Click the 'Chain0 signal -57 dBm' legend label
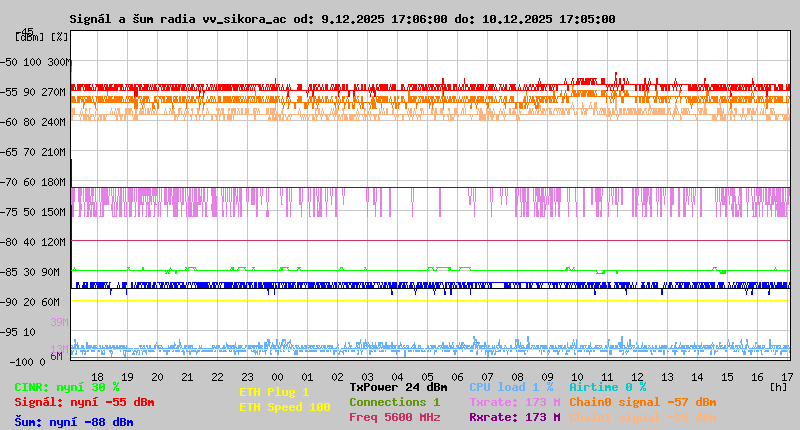 click(642, 402)
